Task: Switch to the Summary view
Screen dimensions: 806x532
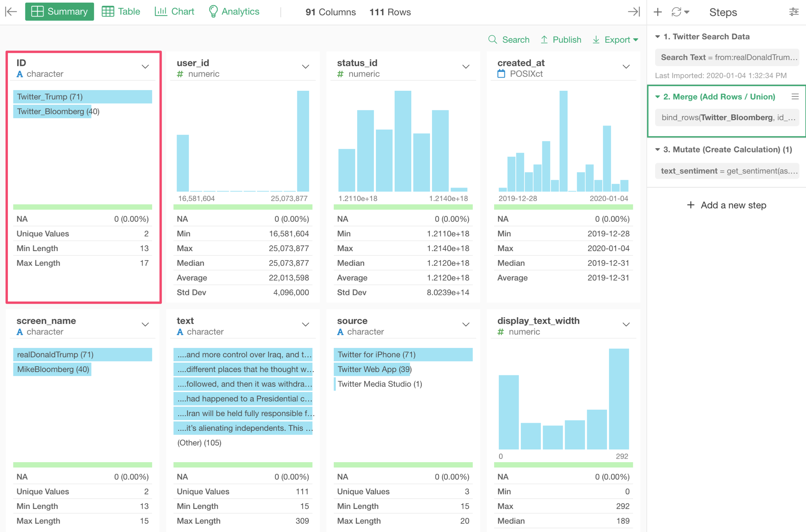Action: 60,12
